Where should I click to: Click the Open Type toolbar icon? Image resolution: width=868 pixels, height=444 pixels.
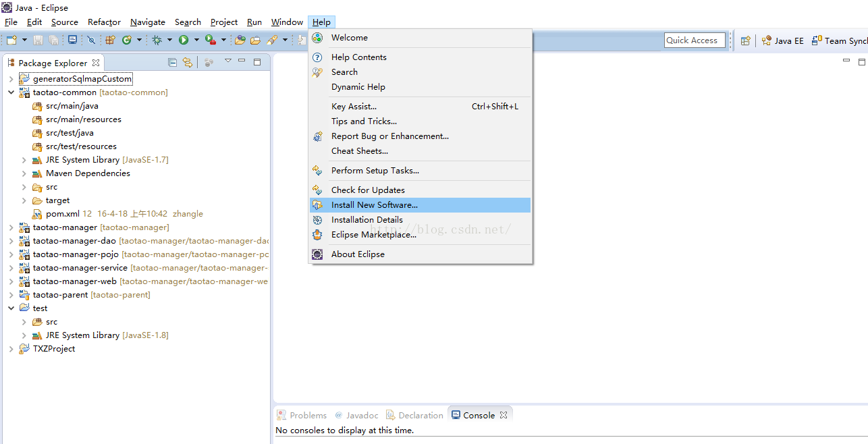(240, 40)
